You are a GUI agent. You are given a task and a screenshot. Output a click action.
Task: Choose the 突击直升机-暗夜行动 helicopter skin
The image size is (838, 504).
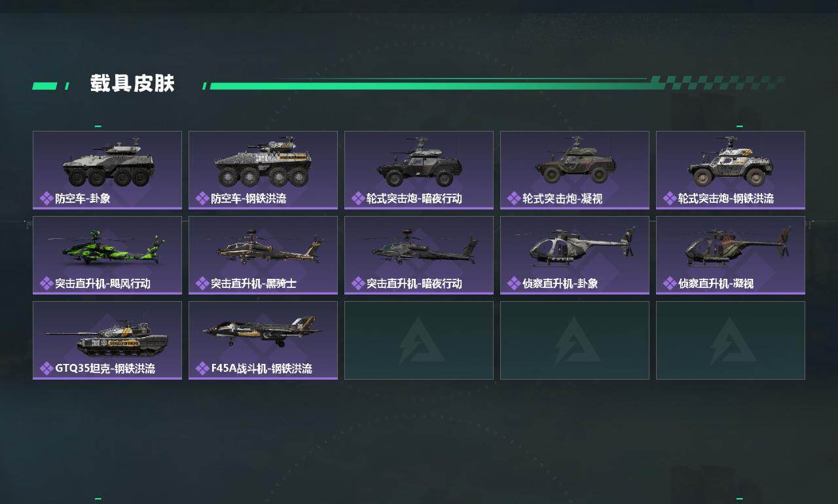click(x=419, y=255)
